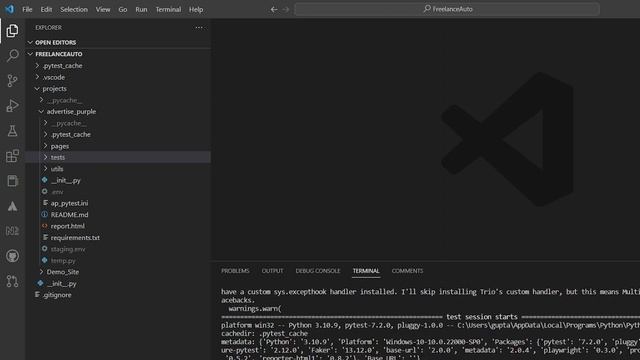Open the Edit menu
The image size is (640, 360).
pyautogui.click(x=46, y=9)
